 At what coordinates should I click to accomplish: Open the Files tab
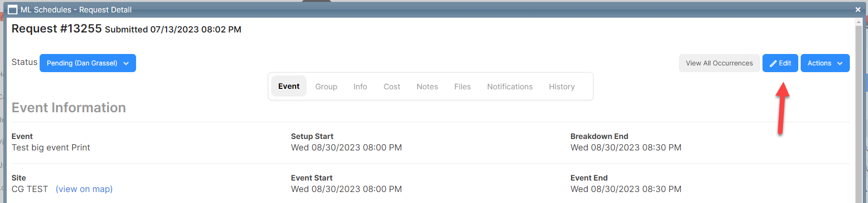462,86
